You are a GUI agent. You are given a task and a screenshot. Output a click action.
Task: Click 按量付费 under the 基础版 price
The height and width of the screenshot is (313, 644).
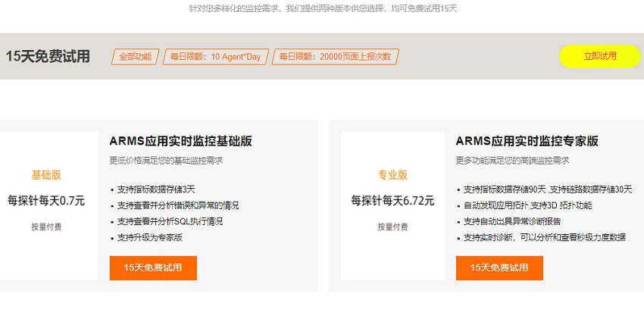pos(46,227)
